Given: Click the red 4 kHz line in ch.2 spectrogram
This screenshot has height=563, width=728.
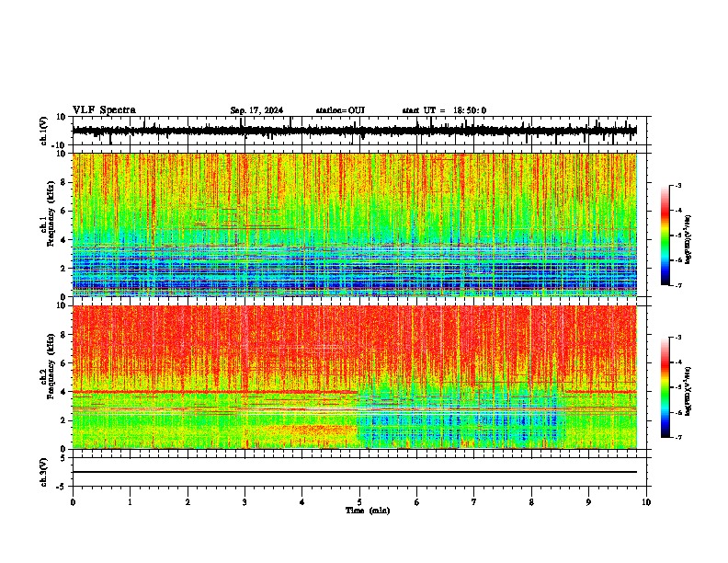Looking at the screenshot, I should (x=215, y=392).
